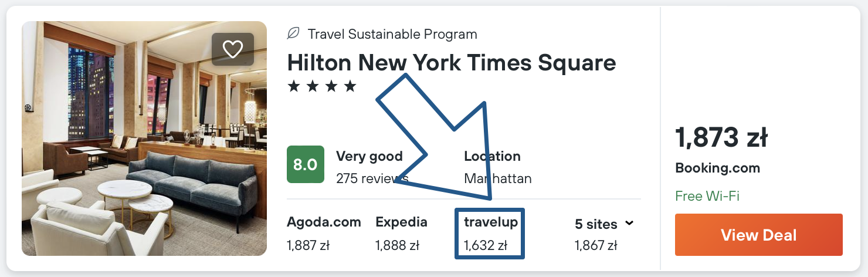
Task: Pick the travelup provider name
Action: [491, 222]
